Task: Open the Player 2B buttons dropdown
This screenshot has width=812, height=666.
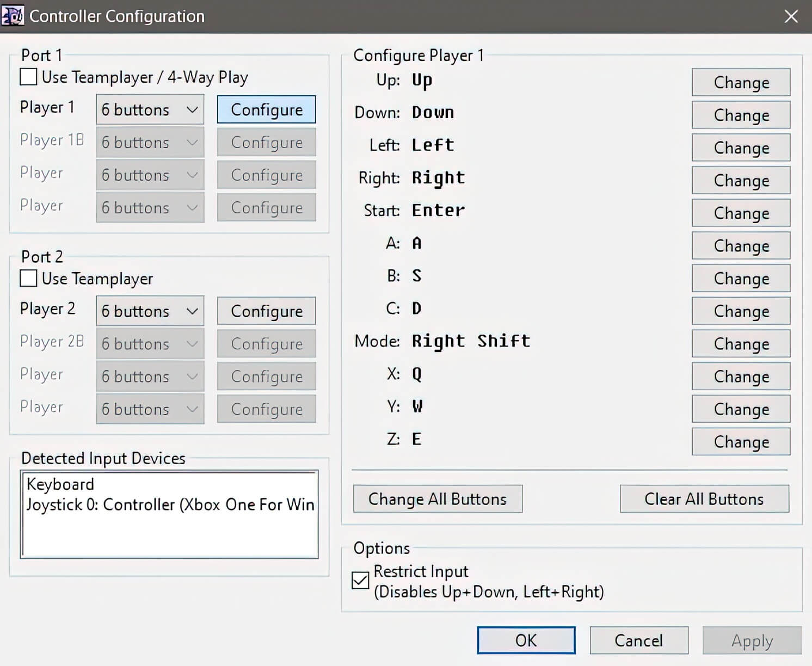Action: [150, 343]
